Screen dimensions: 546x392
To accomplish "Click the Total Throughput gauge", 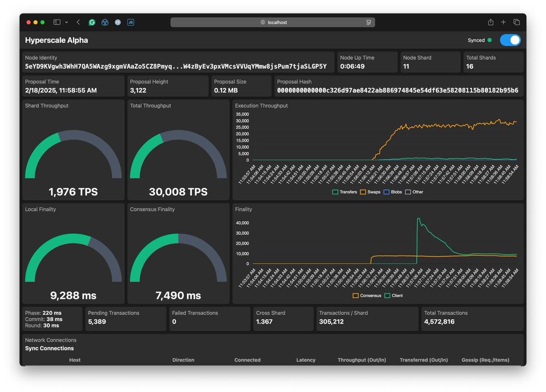I will (178, 154).
